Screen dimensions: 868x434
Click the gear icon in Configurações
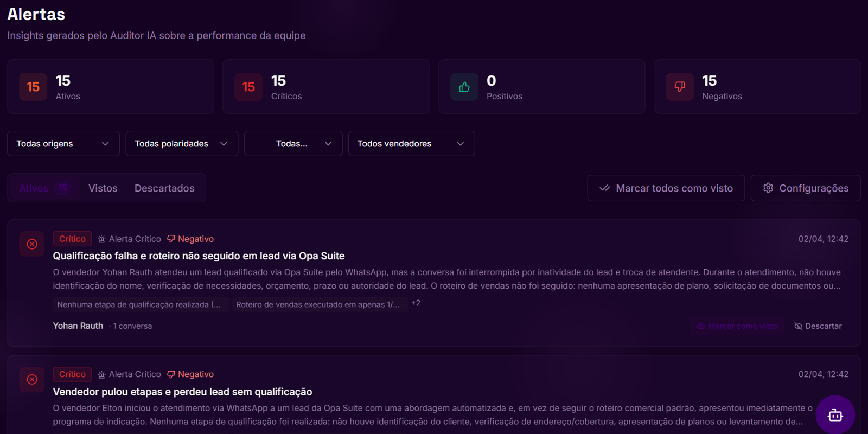click(x=768, y=188)
